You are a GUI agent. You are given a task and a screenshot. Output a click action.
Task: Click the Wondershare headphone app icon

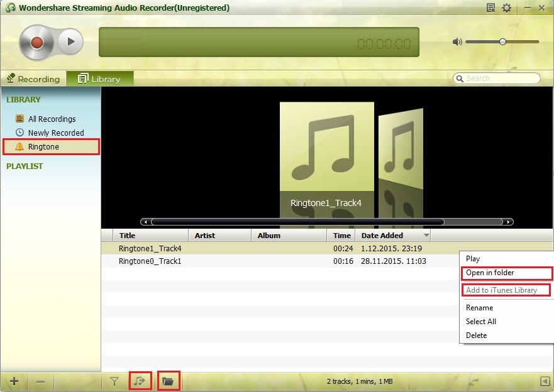point(11,8)
